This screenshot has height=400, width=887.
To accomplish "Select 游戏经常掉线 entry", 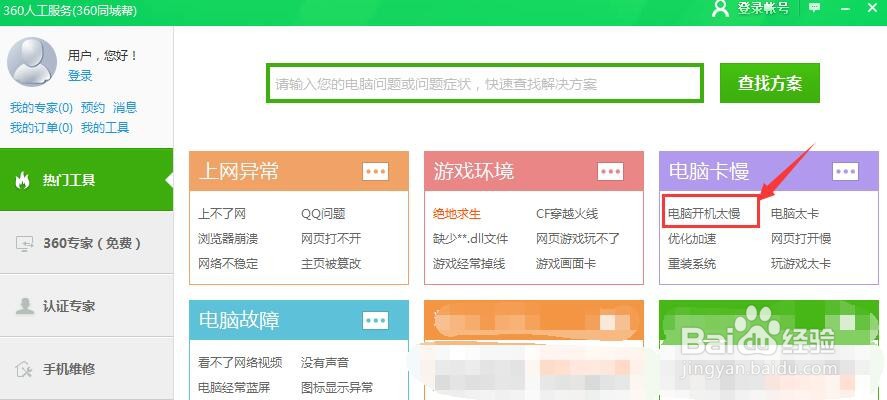I will pos(469,264).
